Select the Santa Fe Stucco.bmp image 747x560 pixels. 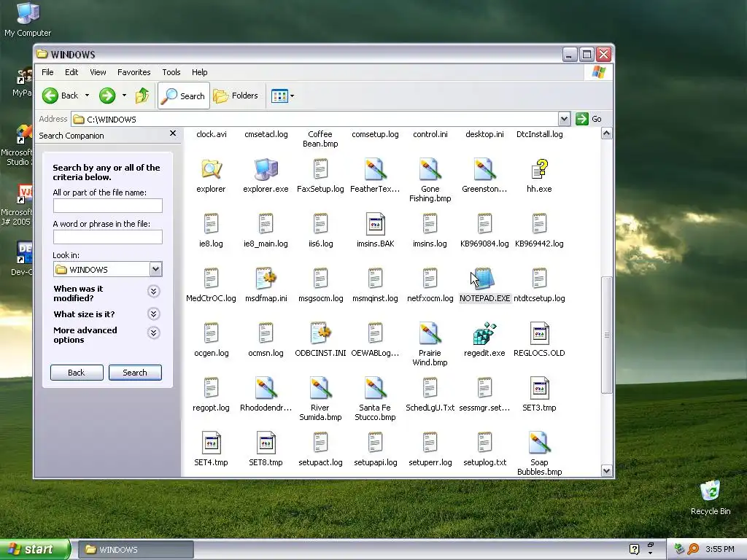(x=375, y=388)
